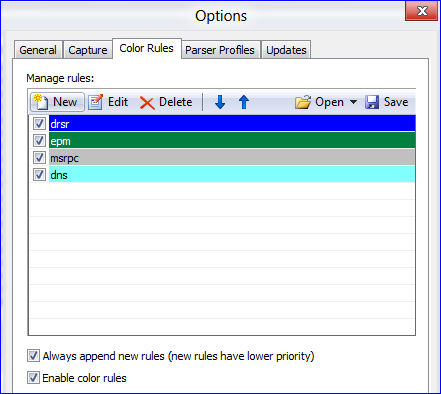This screenshot has height=394, width=441.
Task: Move rule up with blue arrow
Action: pos(244,102)
